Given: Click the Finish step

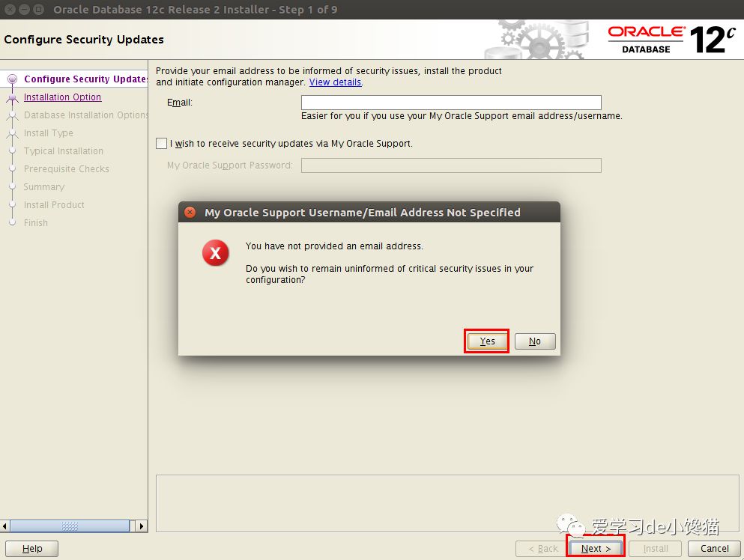Looking at the screenshot, I should (x=35, y=223).
